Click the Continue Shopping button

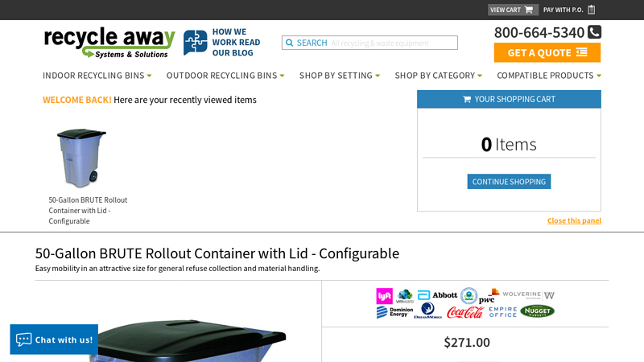click(509, 182)
